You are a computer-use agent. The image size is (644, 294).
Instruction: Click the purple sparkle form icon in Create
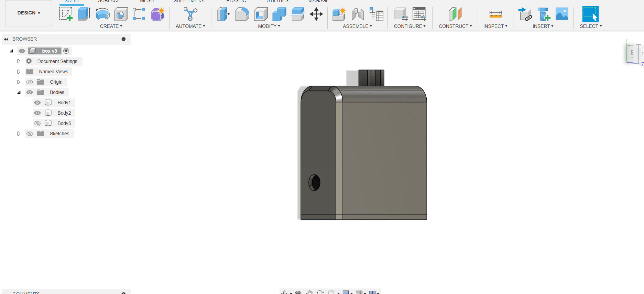tap(158, 14)
